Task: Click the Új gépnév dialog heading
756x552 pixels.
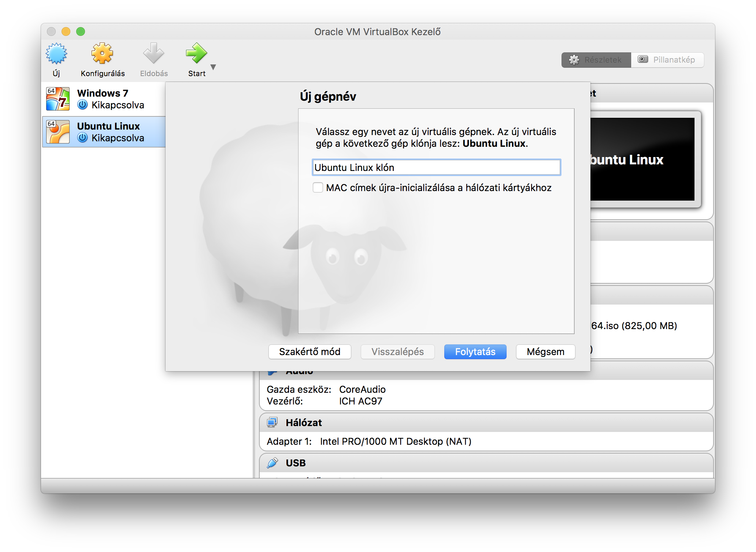Action: (328, 96)
